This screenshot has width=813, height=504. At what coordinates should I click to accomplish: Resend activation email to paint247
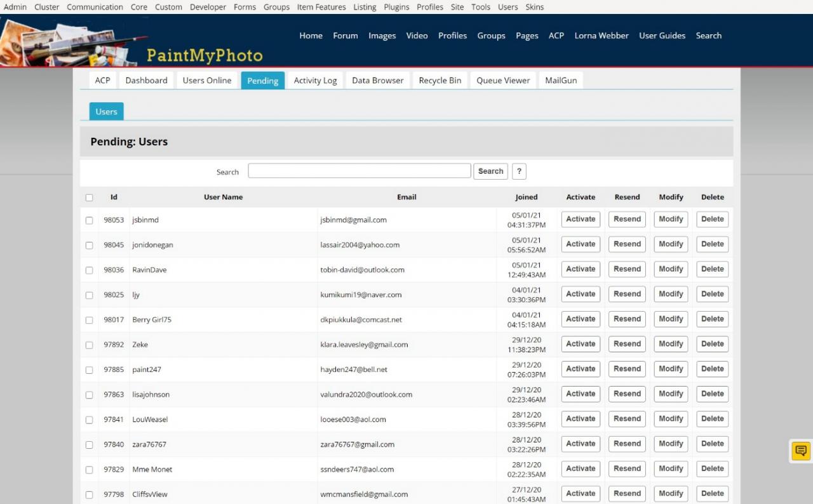coord(627,369)
